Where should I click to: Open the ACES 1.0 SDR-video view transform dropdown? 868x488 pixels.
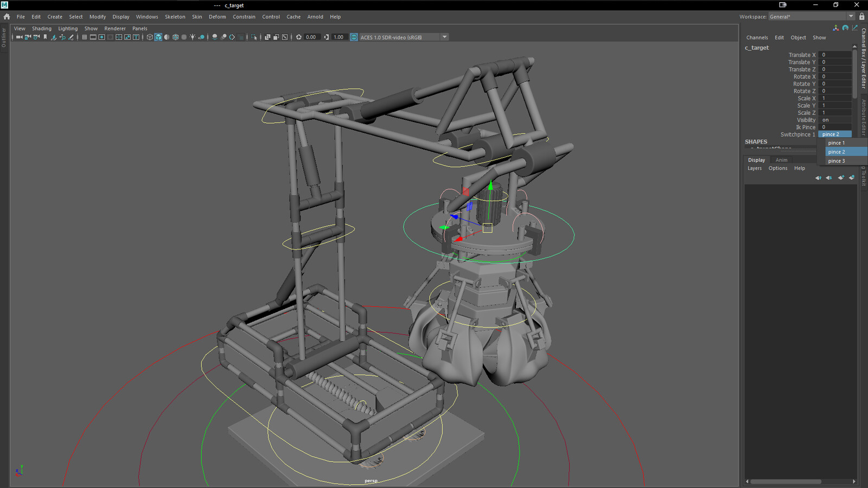click(x=404, y=37)
